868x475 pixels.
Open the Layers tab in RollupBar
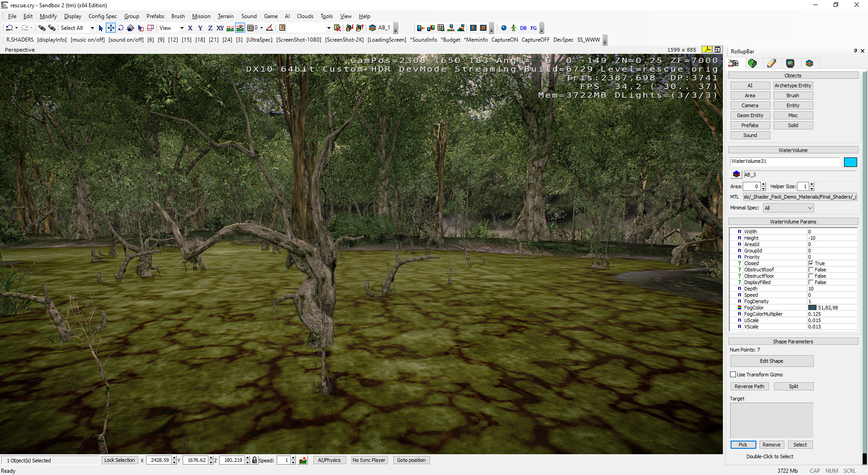click(809, 63)
